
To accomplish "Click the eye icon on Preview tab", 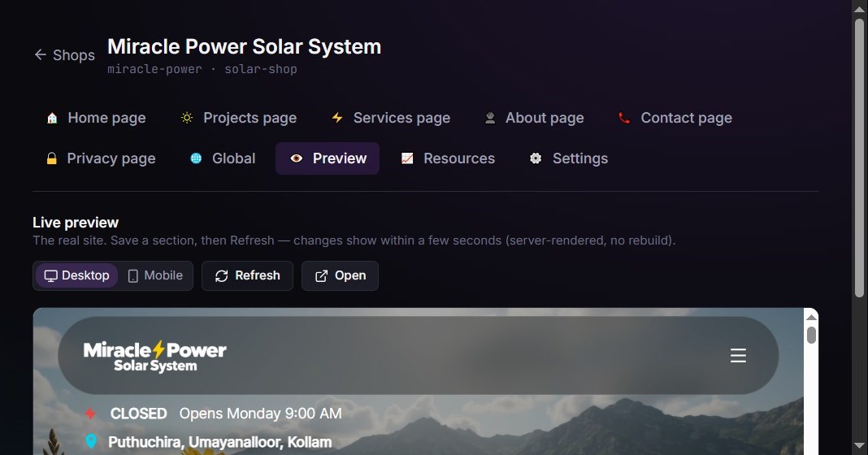I will (297, 158).
